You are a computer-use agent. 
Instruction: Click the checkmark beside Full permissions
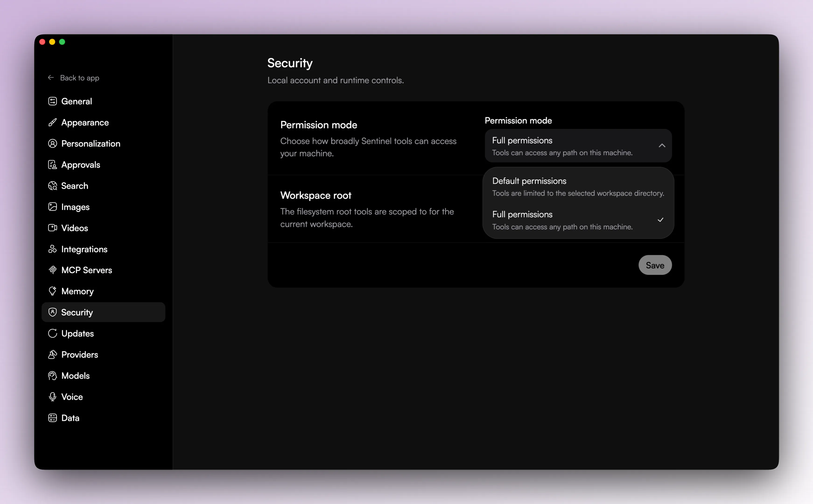661,220
